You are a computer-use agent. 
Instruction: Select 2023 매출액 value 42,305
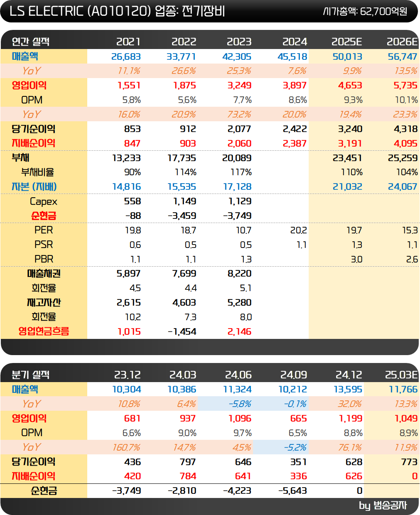pos(237,56)
